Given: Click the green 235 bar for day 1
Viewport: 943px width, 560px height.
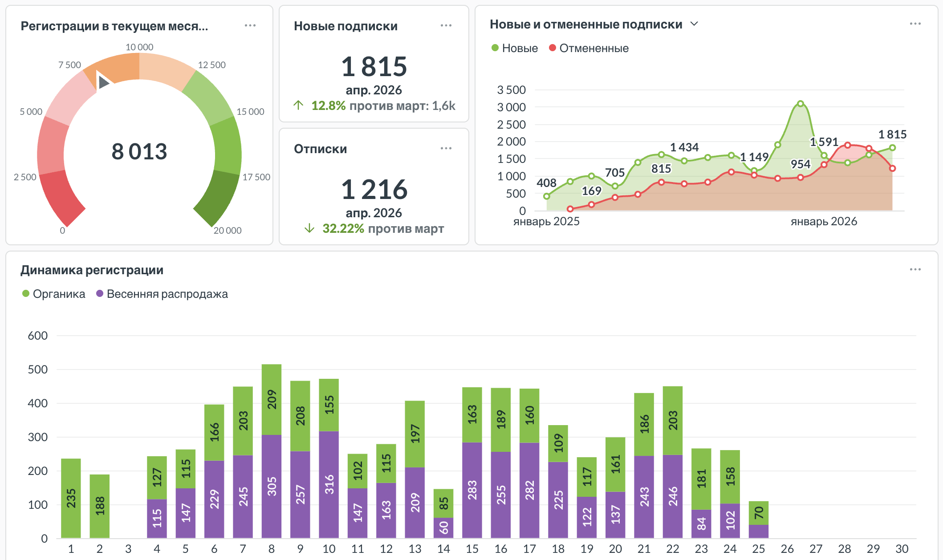Looking at the screenshot, I should (71, 498).
